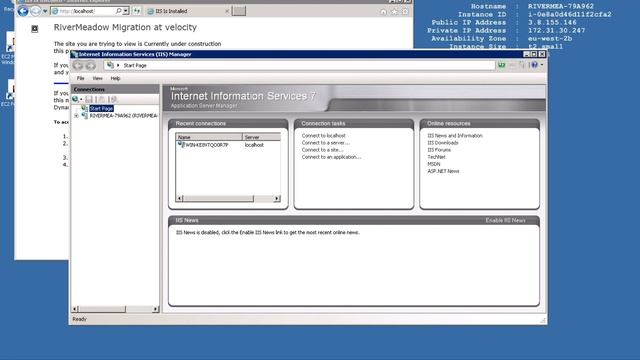Click the Name column header in Recent connections
This screenshot has width=640, height=360.
[x=209, y=137]
